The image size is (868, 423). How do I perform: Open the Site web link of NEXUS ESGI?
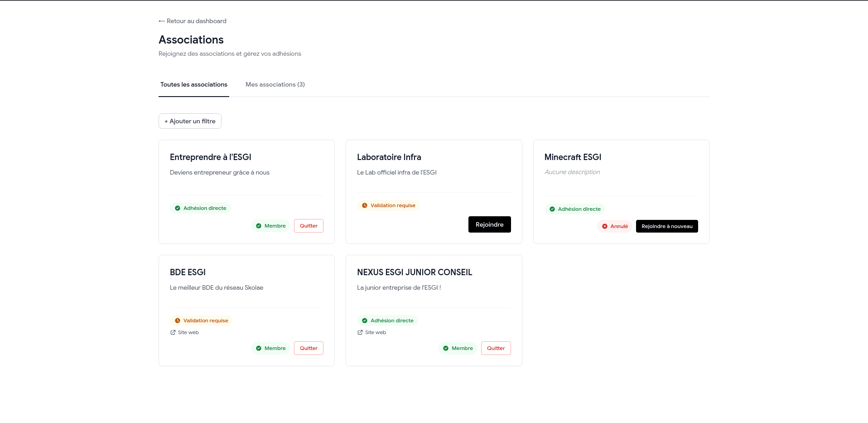coord(375,332)
